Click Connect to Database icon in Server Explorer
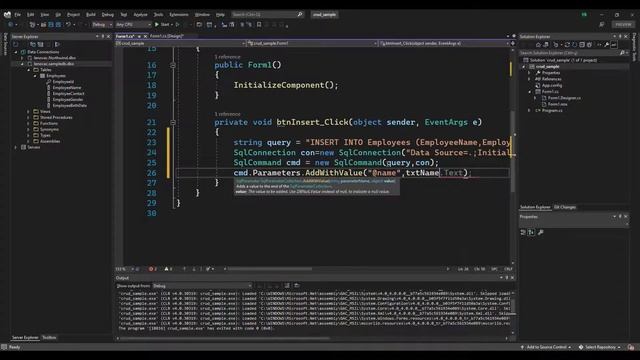The height and width of the screenshot is (360, 640). point(33,44)
